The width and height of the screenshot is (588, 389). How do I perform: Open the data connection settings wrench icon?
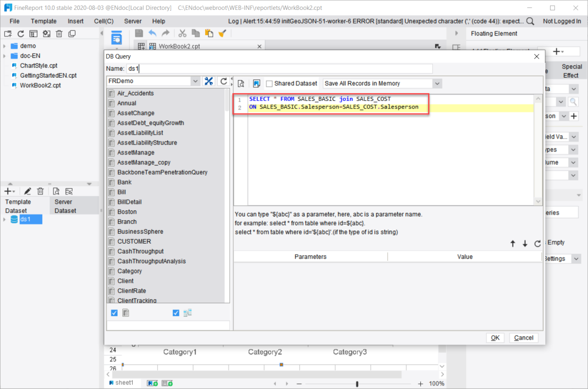click(209, 81)
